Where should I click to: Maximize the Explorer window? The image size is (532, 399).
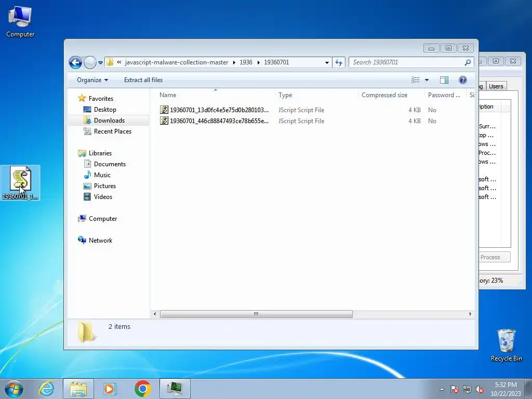tap(448, 48)
